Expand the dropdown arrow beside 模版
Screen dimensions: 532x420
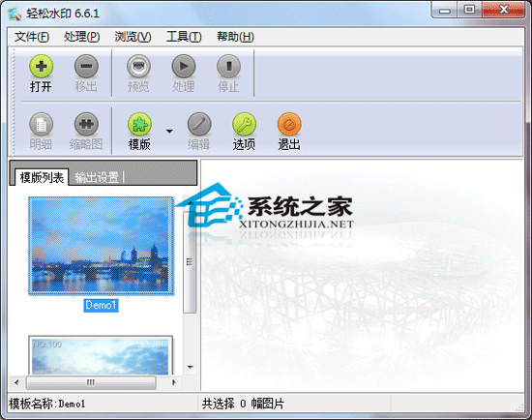[169, 131]
